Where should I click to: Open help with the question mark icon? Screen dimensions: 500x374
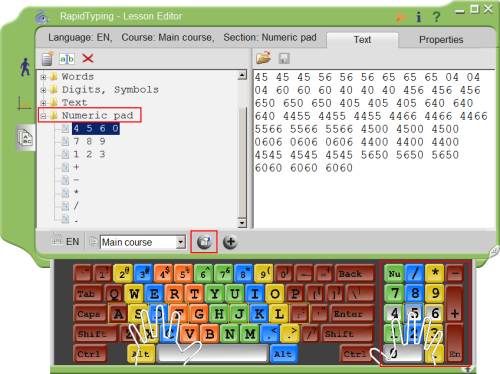point(436,16)
